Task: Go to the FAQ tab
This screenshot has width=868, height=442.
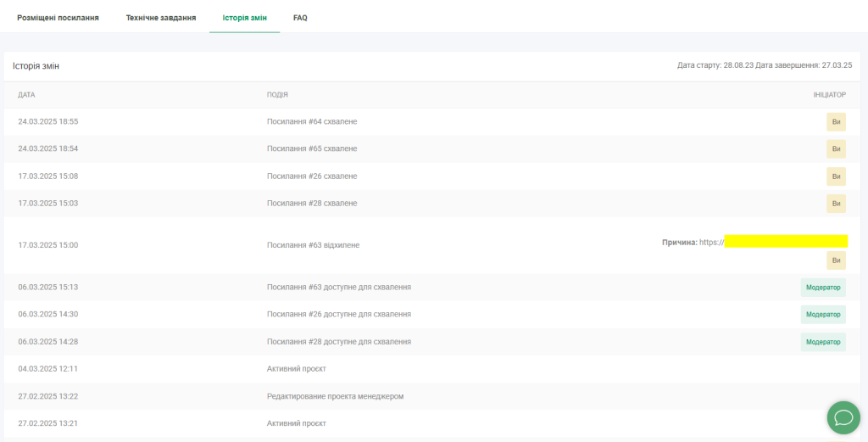Action: [x=300, y=18]
